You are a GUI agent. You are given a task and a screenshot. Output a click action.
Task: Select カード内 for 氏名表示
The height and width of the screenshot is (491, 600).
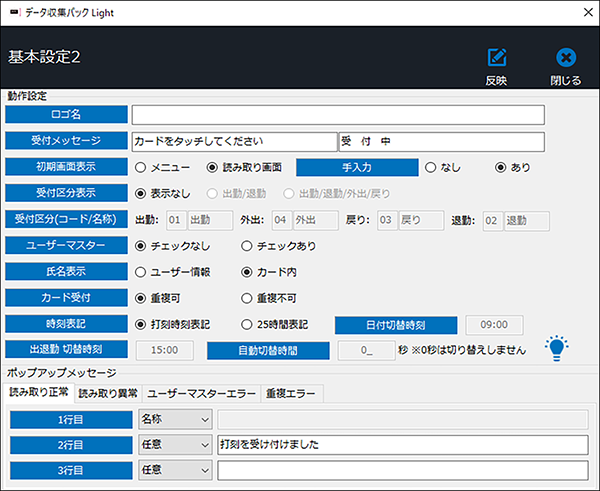[247, 272]
